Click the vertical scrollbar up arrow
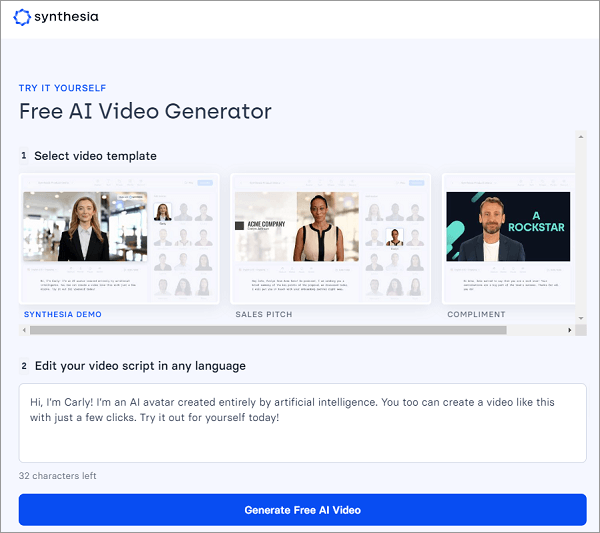This screenshot has height=533, width=600. 580,137
